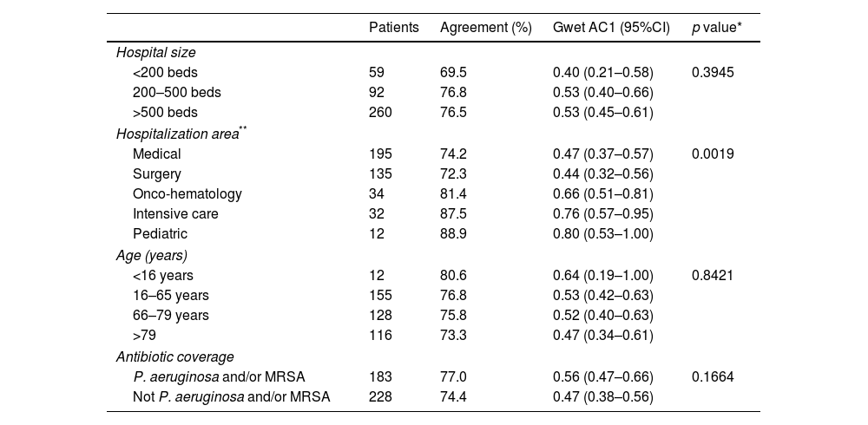Select the 0.3945 p value cell

[713, 73]
